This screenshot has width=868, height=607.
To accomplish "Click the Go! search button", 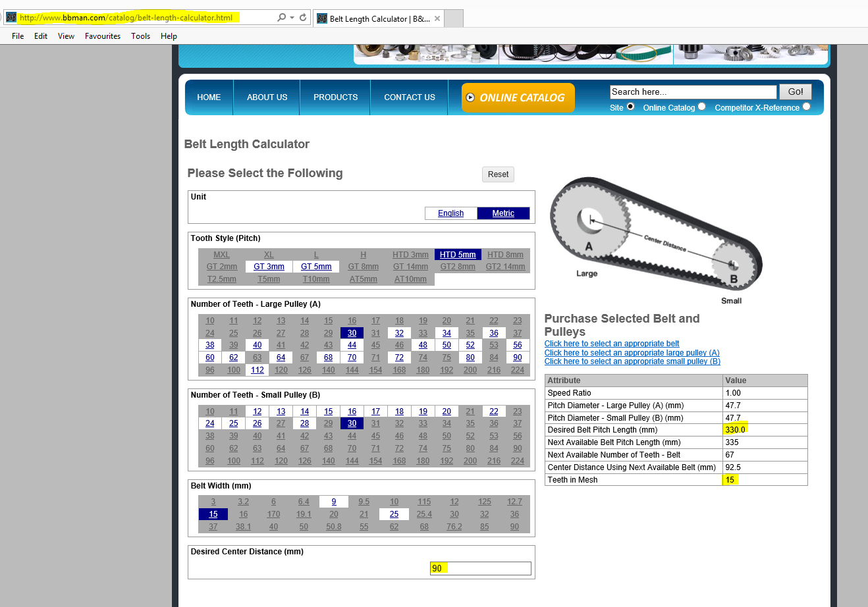I will (x=795, y=92).
